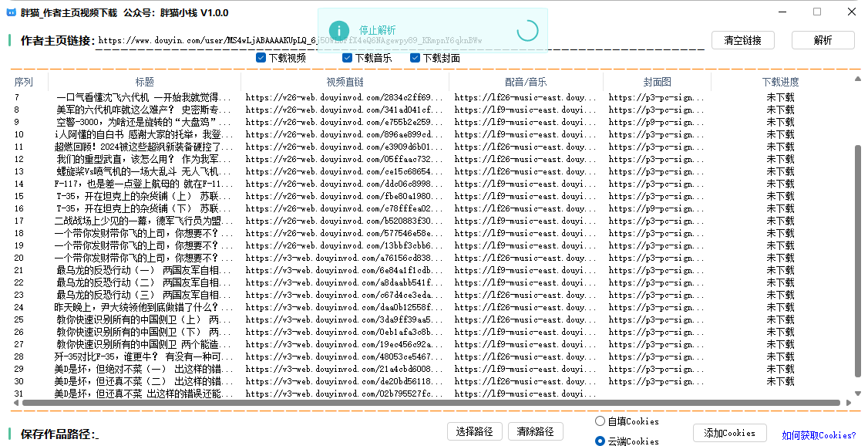Click video link ending 02b795527fc in row 31
This screenshot has width=868, height=446.
tap(344, 394)
